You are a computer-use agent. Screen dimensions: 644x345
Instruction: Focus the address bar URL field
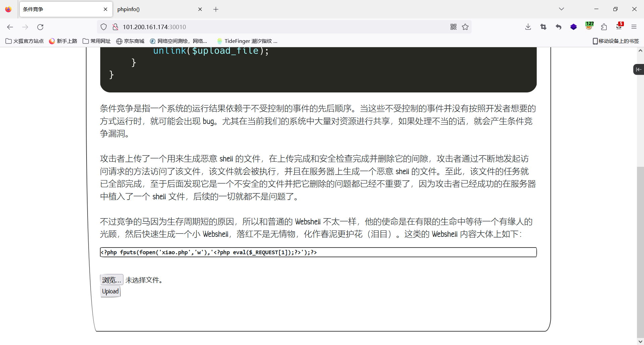click(283, 27)
